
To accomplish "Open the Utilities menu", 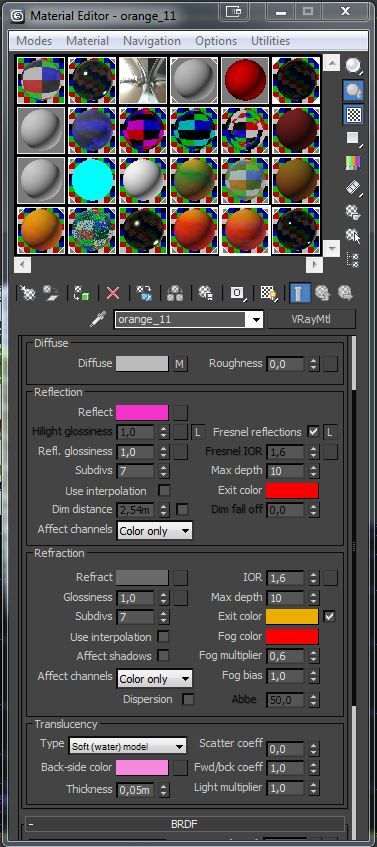I will pyautogui.click(x=270, y=41).
